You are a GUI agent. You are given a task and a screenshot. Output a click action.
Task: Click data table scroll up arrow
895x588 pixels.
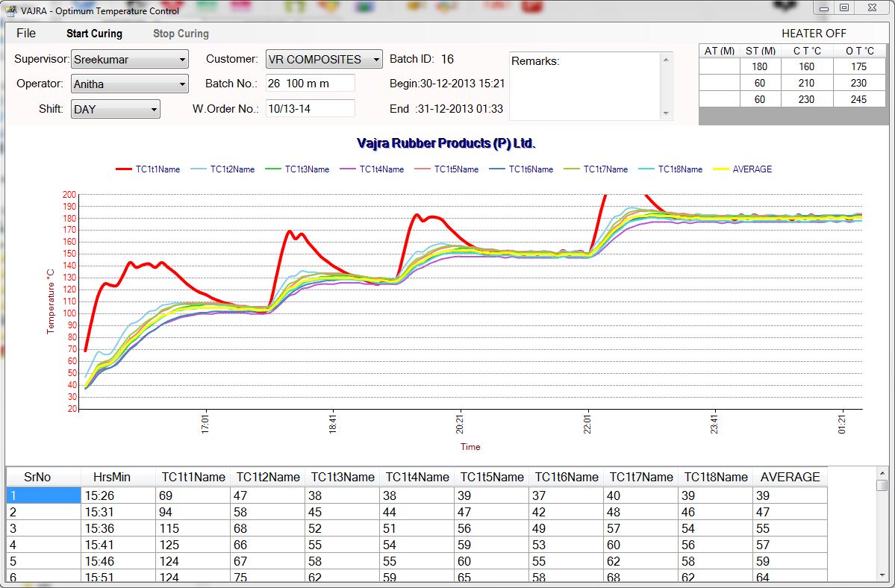pos(882,473)
